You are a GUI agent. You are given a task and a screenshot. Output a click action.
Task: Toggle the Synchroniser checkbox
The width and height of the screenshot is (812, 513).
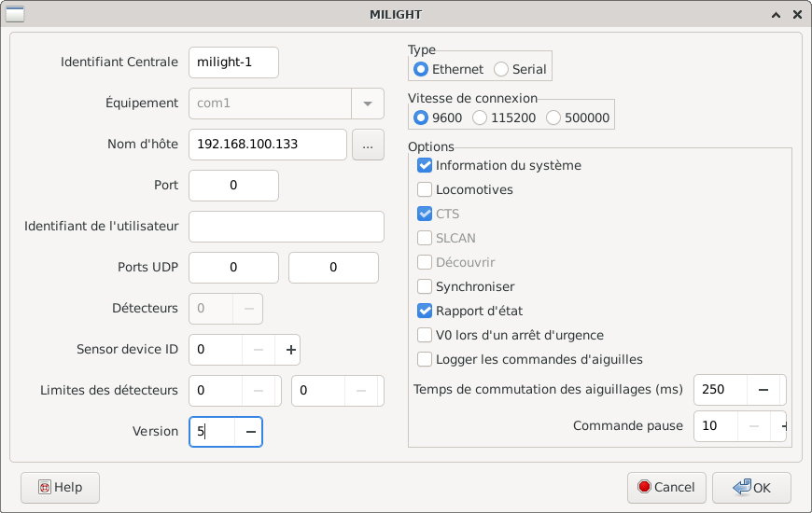pos(425,286)
